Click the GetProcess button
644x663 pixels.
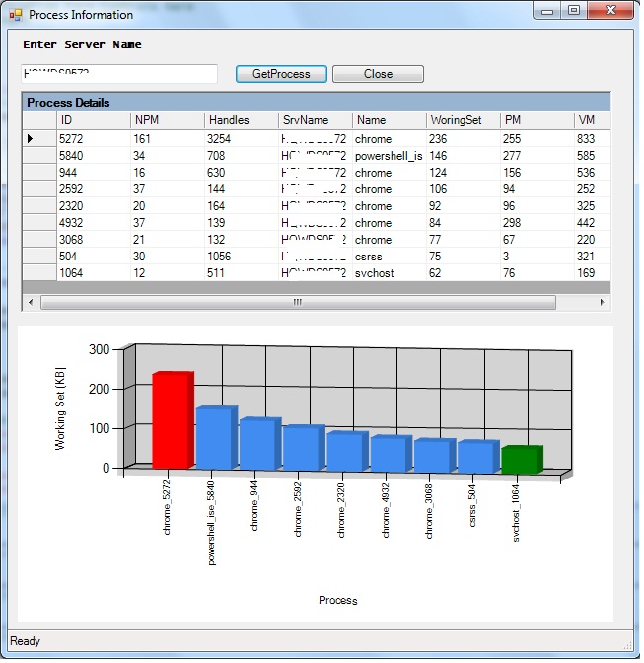(281, 74)
